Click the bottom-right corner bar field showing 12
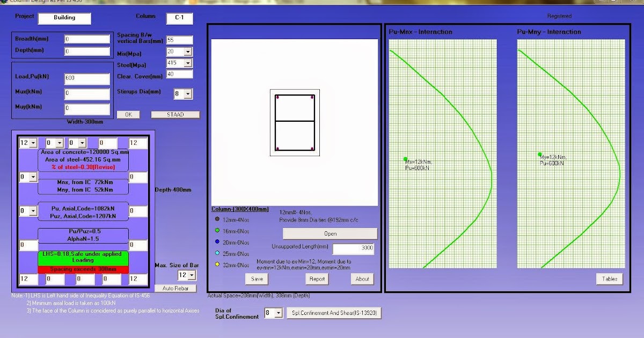 coord(138,279)
